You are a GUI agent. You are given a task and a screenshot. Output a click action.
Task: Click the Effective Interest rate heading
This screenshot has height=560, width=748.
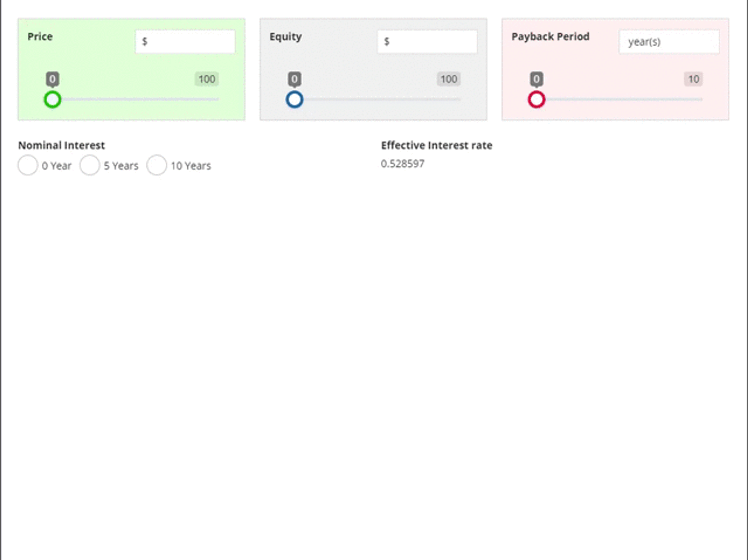click(437, 145)
